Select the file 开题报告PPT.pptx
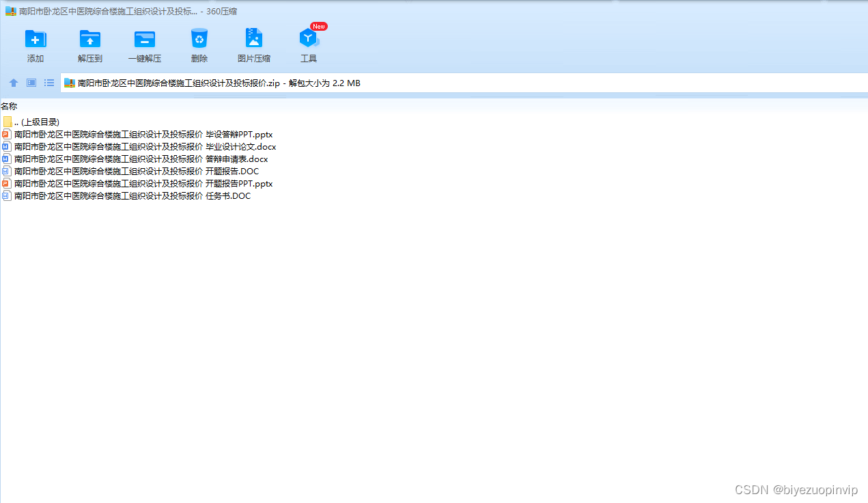Viewport: 868px width, 503px height. (x=137, y=184)
